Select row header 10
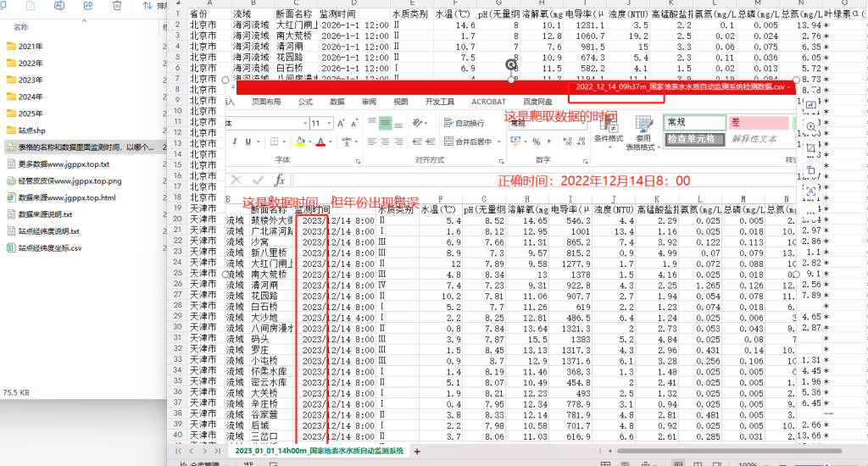Image resolution: width=868 pixels, height=466 pixels. [178, 111]
